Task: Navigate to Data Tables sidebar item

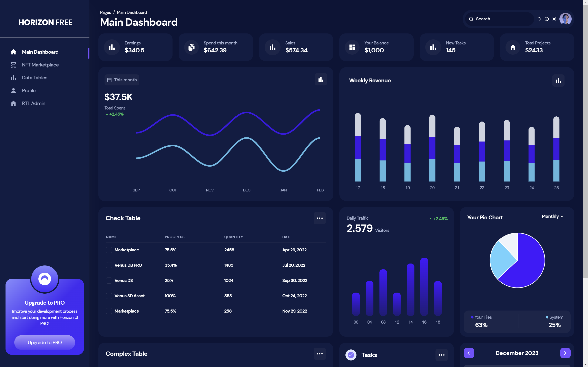Action: tap(35, 78)
